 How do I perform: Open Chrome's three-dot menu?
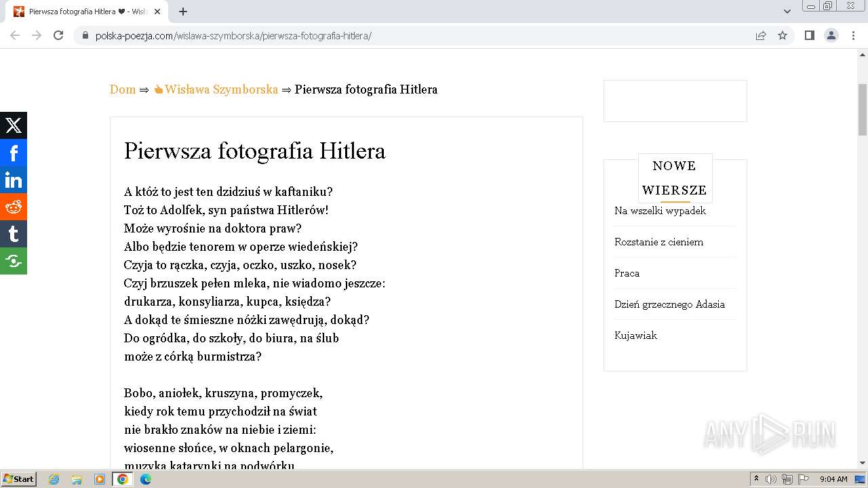click(854, 35)
